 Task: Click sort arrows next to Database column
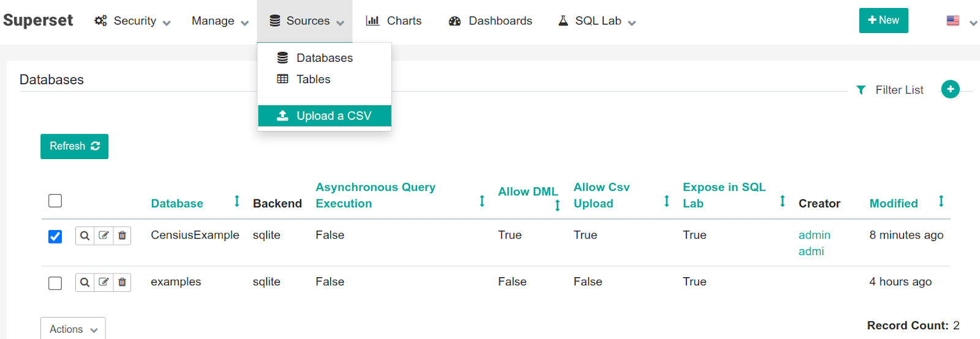pyautogui.click(x=237, y=201)
